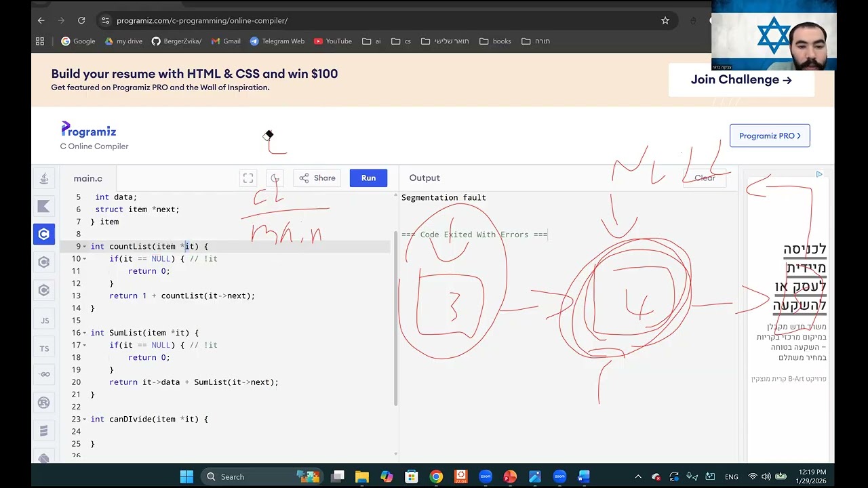Click the Join Challenge button
The image size is (868, 488).
point(741,80)
